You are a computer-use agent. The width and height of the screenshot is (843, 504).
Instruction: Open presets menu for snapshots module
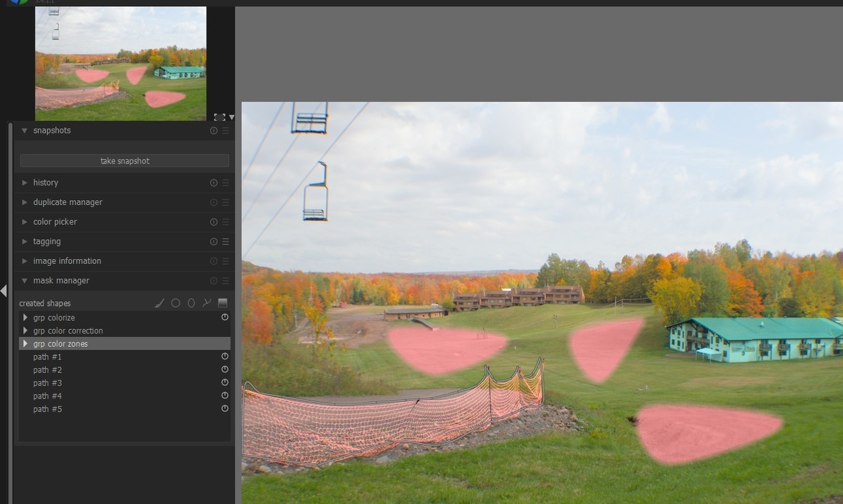226,131
